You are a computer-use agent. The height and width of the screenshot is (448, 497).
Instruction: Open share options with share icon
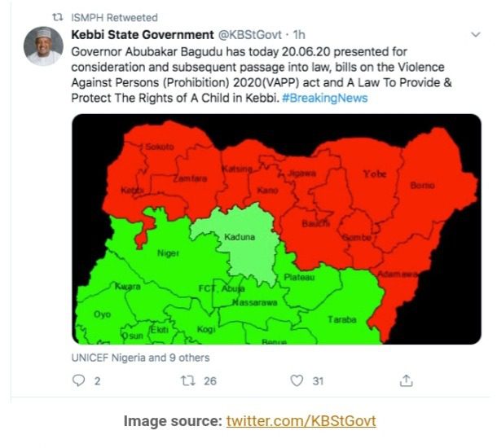(x=406, y=380)
